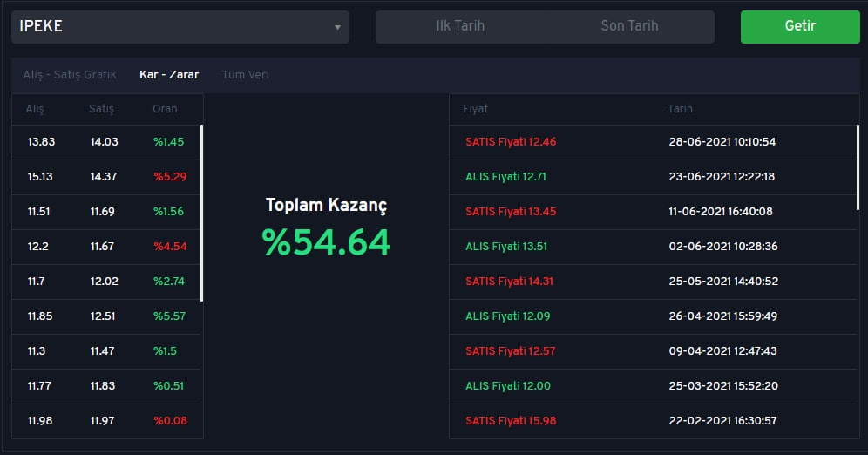This screenshot has width=868, height=455.
Task: Select the SATIS Fiyati 12.46 row
Action: pos(654,142)
